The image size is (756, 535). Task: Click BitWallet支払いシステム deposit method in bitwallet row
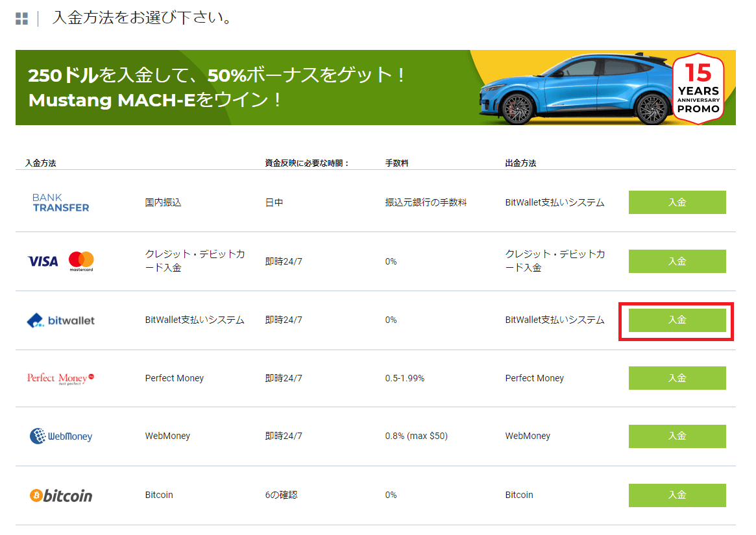pyautogui.click(x=195, y=320)
